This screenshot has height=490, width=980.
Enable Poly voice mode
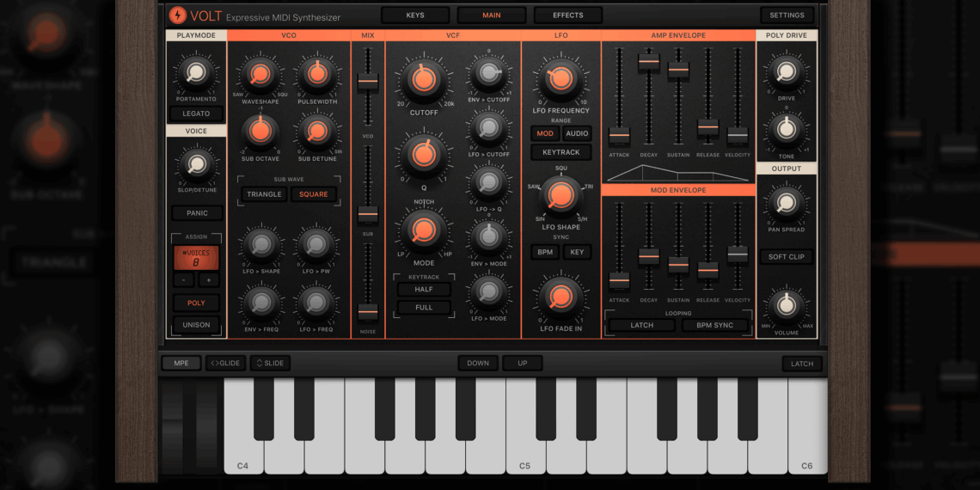coord(196,303)
